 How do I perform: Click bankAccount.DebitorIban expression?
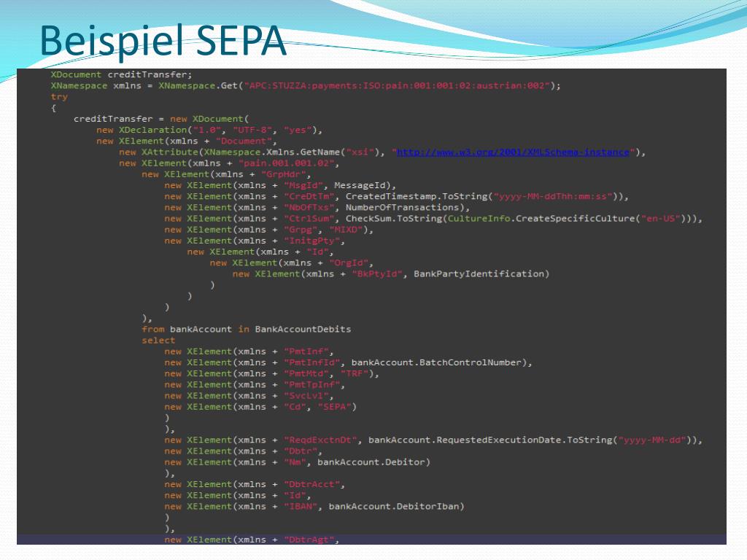point(393,507)
